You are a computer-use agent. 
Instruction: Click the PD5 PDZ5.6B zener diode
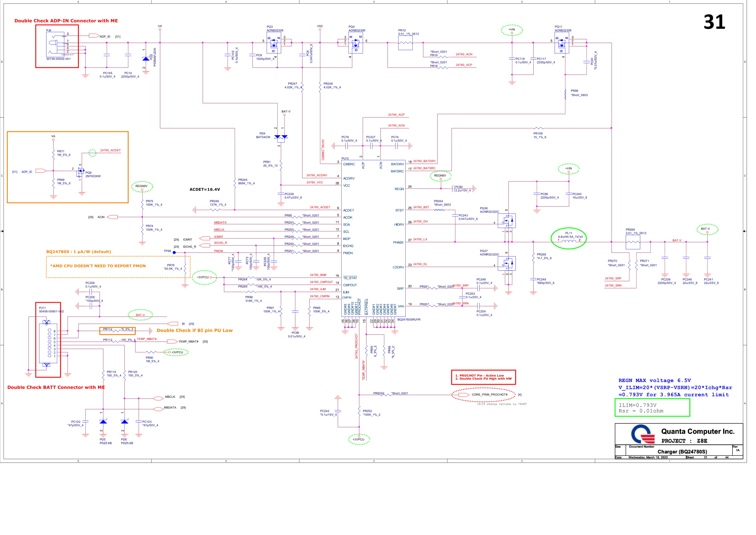103,422
